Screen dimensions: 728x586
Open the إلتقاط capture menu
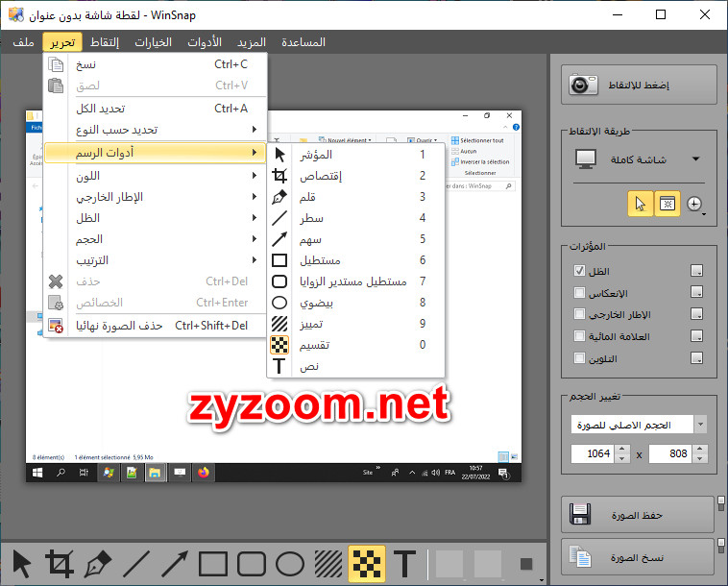pyautogui.click(x=105, y=42)
